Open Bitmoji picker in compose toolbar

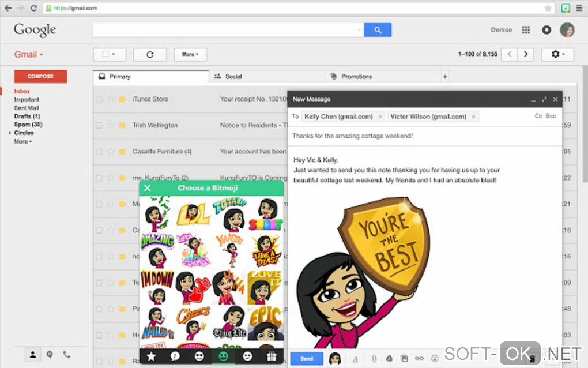[x=335, y=359]
